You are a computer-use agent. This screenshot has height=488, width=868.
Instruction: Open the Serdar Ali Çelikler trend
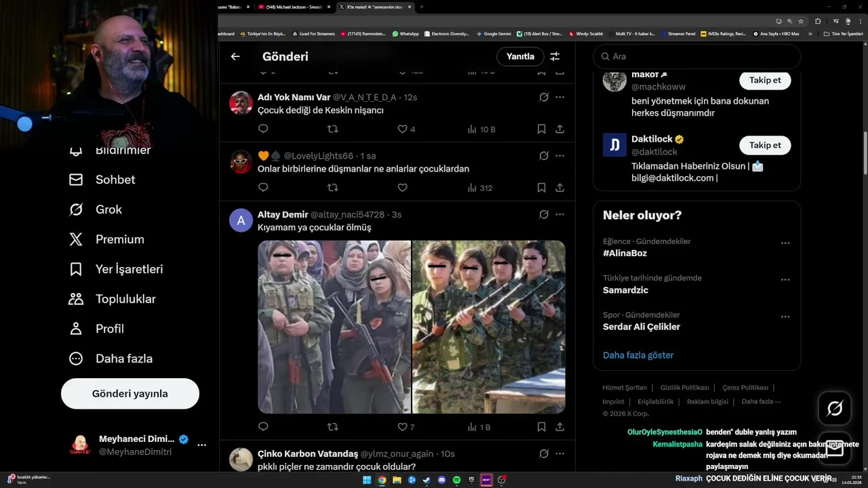pos(642,327)
